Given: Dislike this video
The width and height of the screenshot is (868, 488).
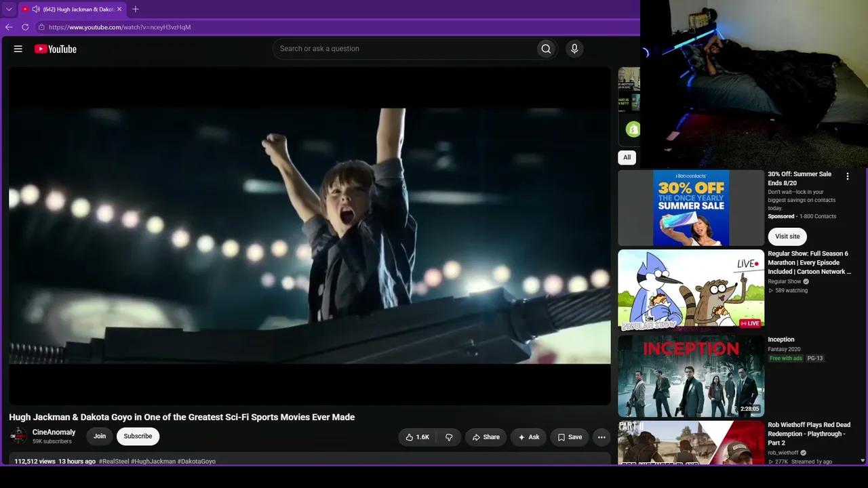Looking at the screenshot, I should [x=449, y=437].
